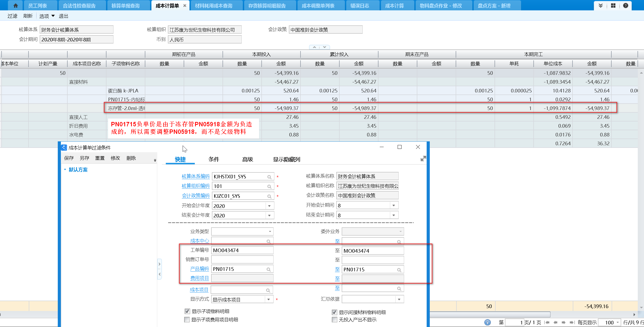Collapse the header panel up chevron
Screen dimensions: 644x327
[x=314, y=47]
